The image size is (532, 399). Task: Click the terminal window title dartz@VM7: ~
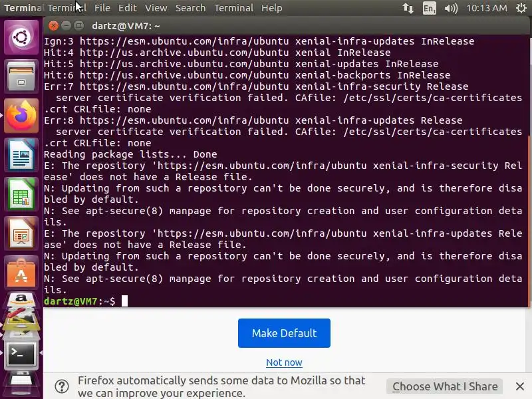[x=126, y=26]
